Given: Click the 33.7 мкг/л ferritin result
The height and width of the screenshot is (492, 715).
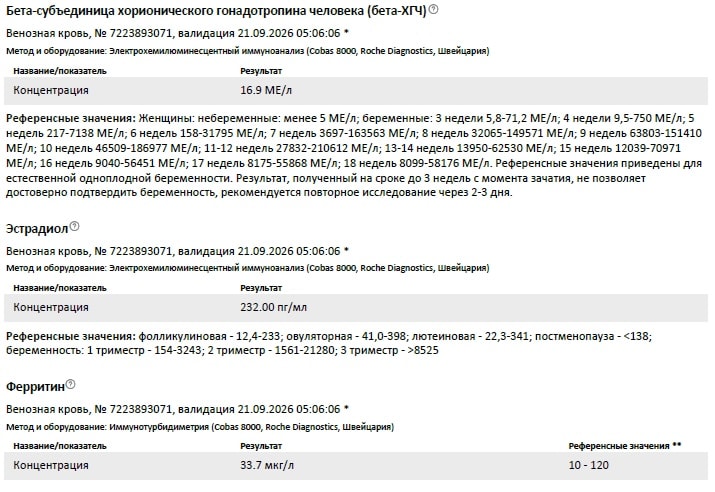Looking at the screenshot, I should point(267,466).
